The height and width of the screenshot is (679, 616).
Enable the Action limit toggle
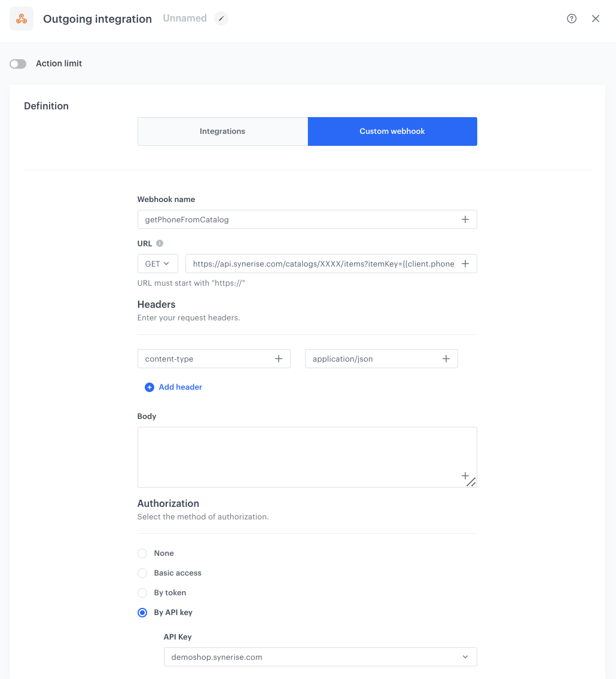18,63
